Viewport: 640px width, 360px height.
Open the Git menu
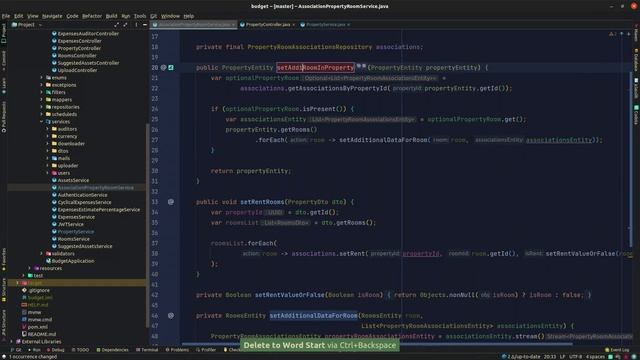pos(153,16)
